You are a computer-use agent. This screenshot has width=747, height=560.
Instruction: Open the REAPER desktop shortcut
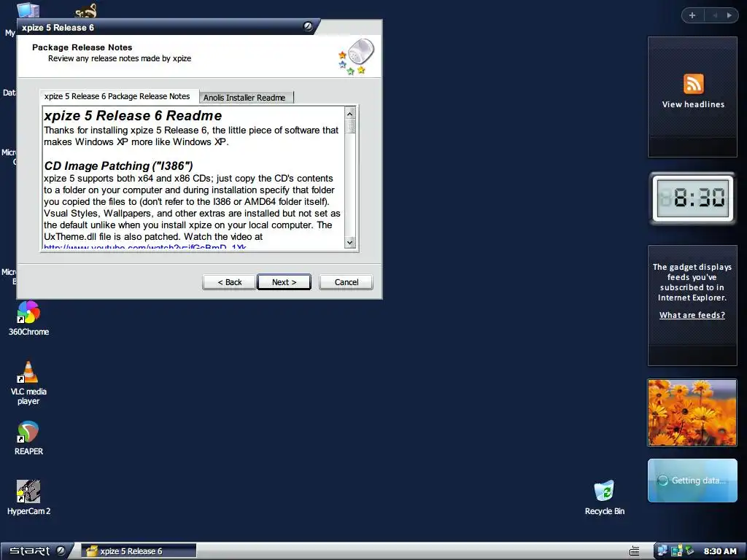point(28,437)
